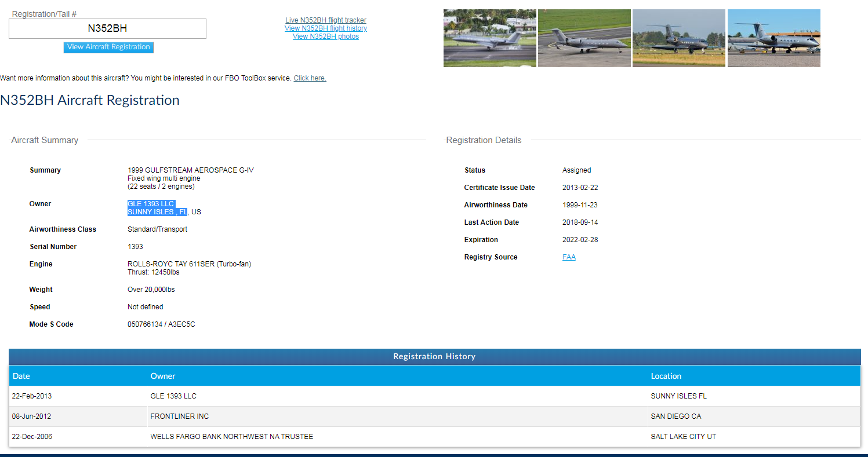This screenshot has height=457, width=868.
Task: Click WELLS FARGO BANK NORTHWEST NA TRUSTEE cell
Action: 232,437
